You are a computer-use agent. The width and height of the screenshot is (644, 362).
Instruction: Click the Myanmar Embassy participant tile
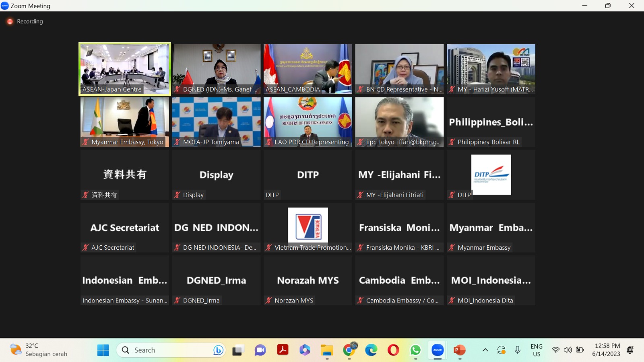click(x=491, y=228)
